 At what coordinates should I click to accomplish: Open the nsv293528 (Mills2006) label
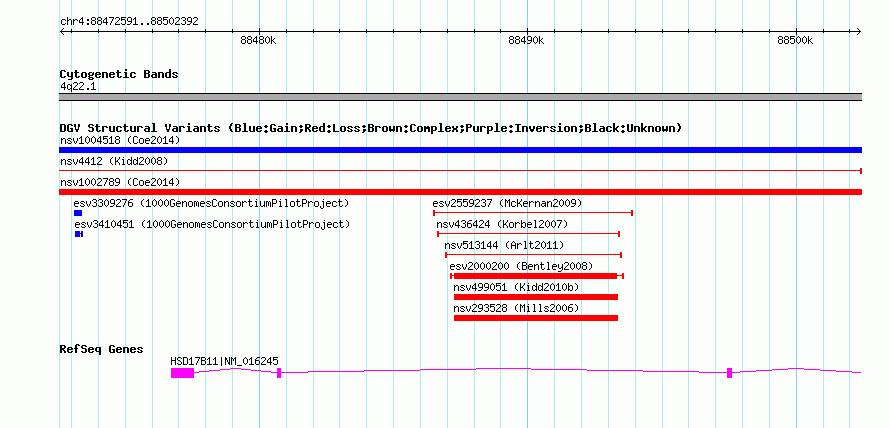(517, 308)
